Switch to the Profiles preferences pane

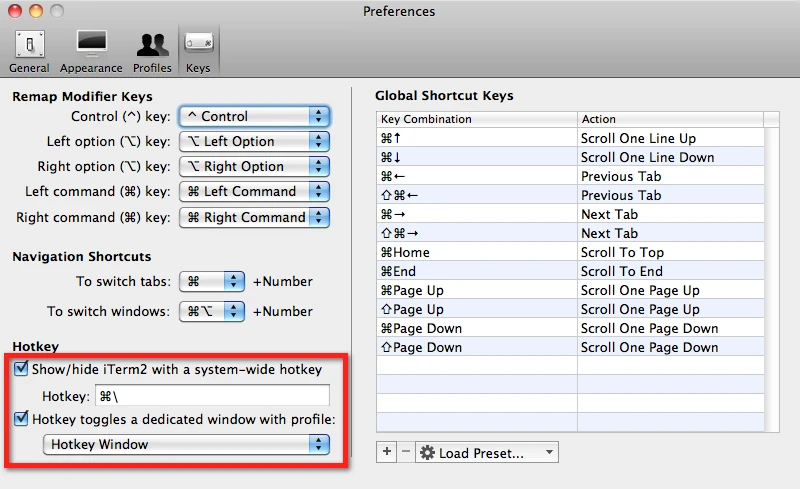click(152, 51)
